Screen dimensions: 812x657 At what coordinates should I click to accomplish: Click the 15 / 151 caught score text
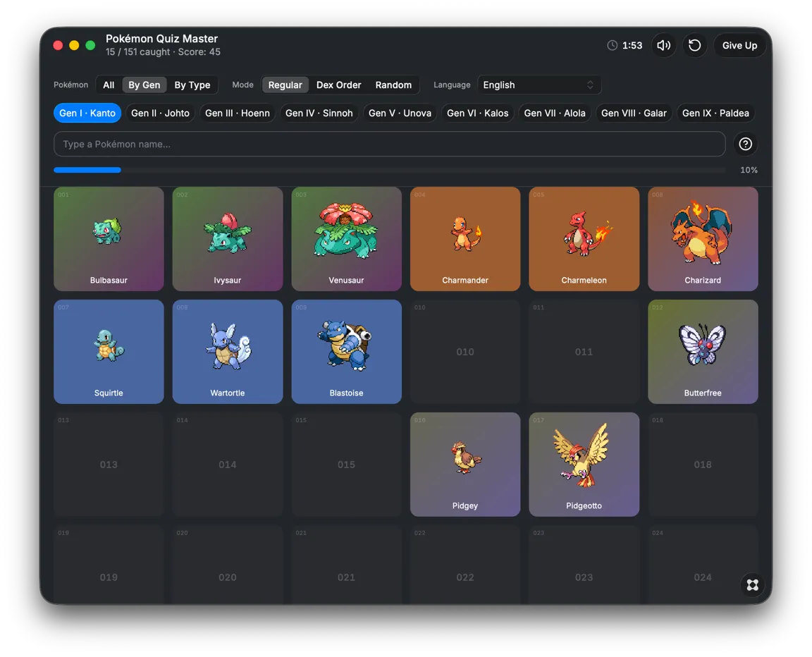pyautogui.click(x=163, y=51)
